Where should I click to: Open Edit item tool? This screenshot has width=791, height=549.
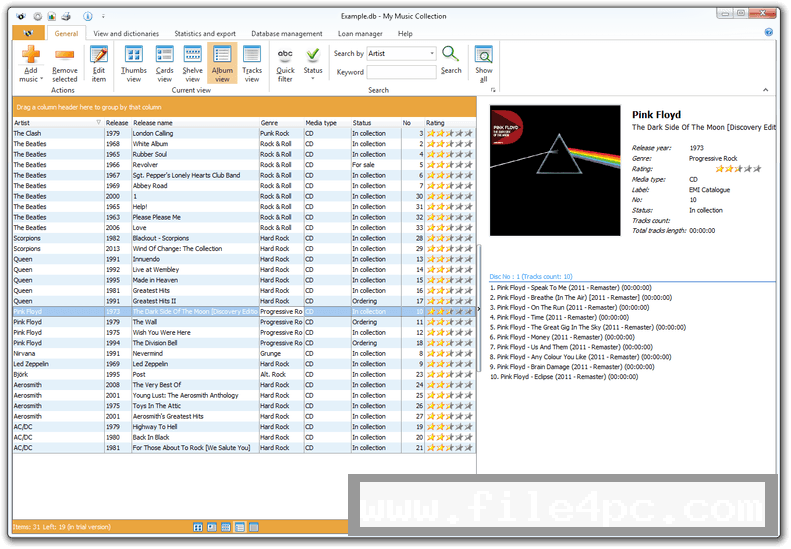coord(99,64)
